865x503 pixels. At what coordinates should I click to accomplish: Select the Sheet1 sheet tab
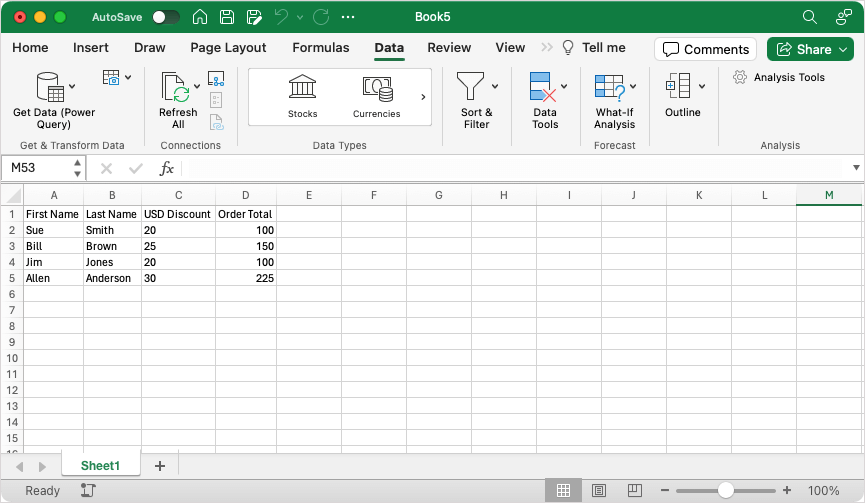[100, 465]
